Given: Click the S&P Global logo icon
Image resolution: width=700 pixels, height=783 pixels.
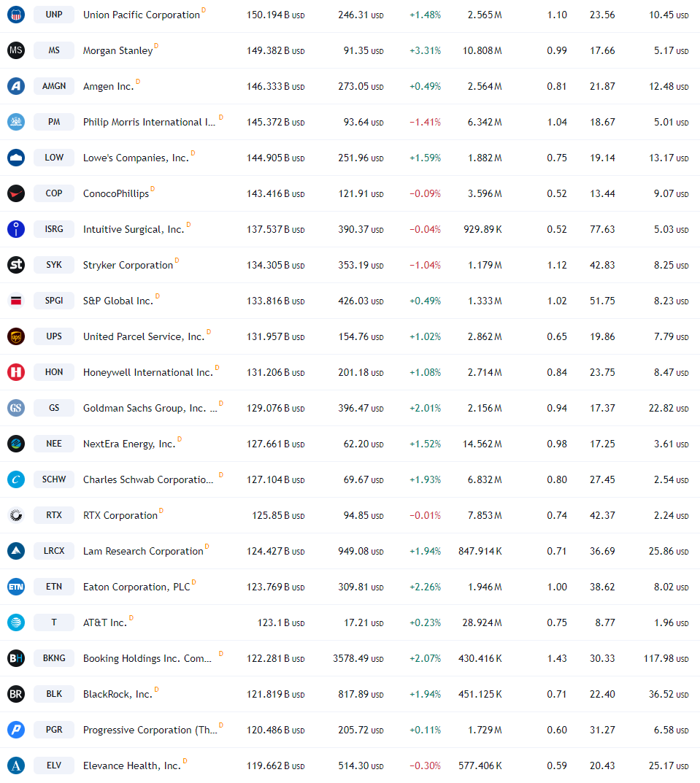Looking at the screenshot, I should tap(16, 301).
